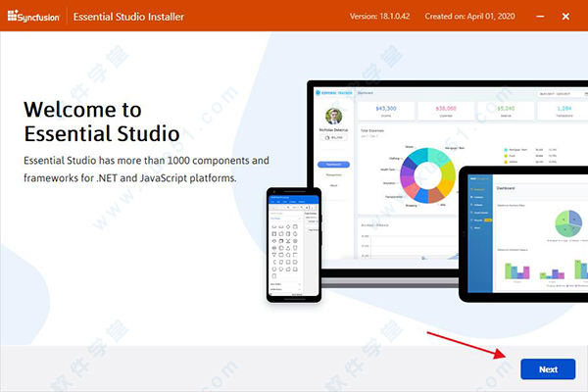Close the Essential Studio Installer window

(565, 17)
